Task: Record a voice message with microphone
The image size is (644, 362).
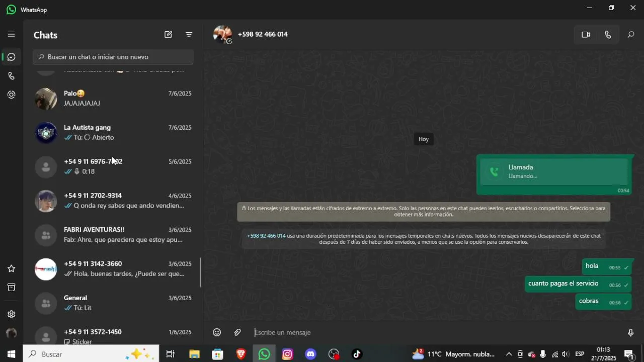Action: click(630, 332)
